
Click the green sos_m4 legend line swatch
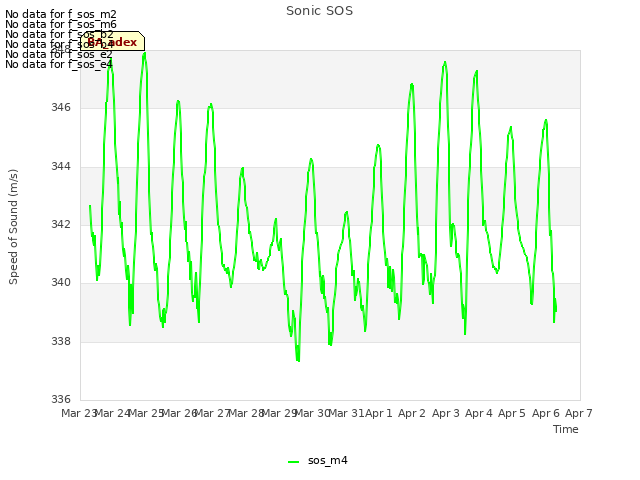(293, 462)
